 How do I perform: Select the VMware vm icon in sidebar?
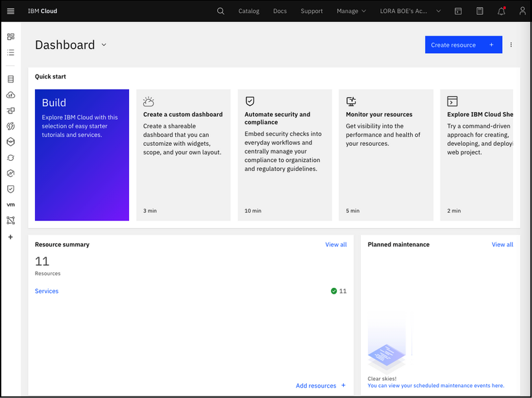(x=10, y=204)
